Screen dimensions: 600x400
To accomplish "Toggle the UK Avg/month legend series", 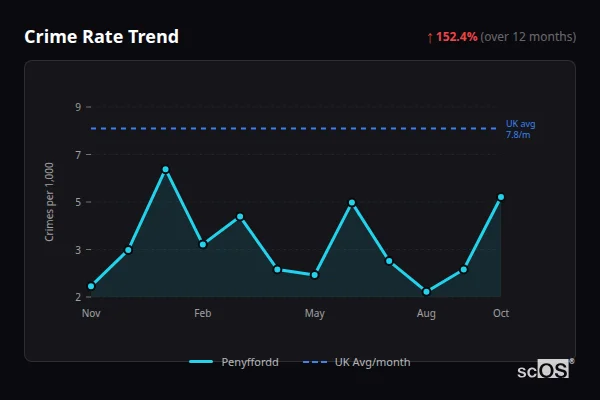I will point(356,362).
